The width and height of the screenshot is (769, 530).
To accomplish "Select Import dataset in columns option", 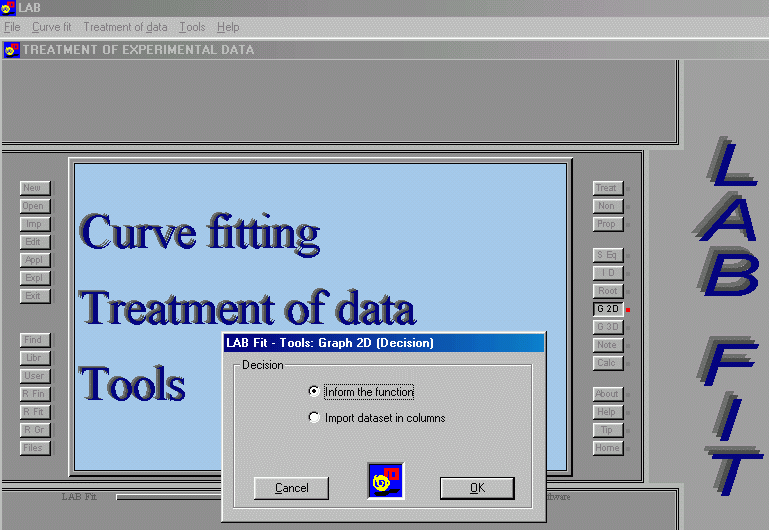I will point(377,418).
